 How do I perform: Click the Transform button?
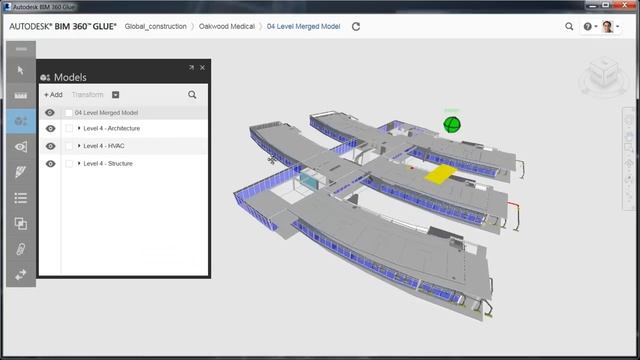pyautogui.click(x=87, y=95)
